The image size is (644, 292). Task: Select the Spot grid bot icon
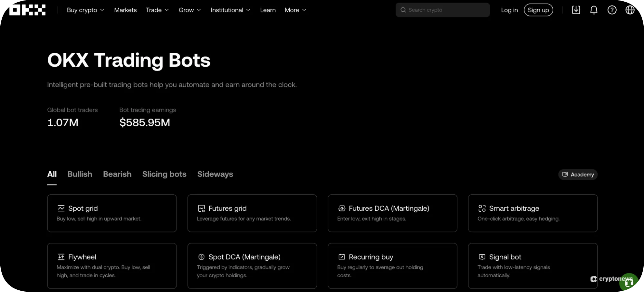(61, 208)
